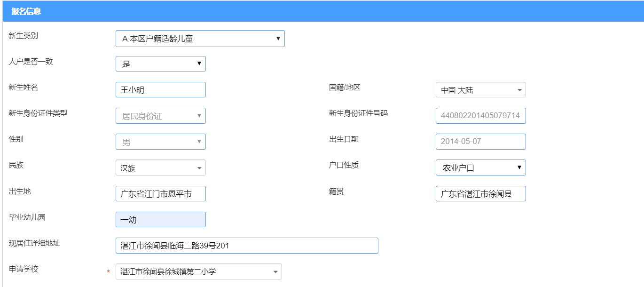Click the 出生地 input field
The height and width of the screenshot is (287, 644).
point(160,194)
